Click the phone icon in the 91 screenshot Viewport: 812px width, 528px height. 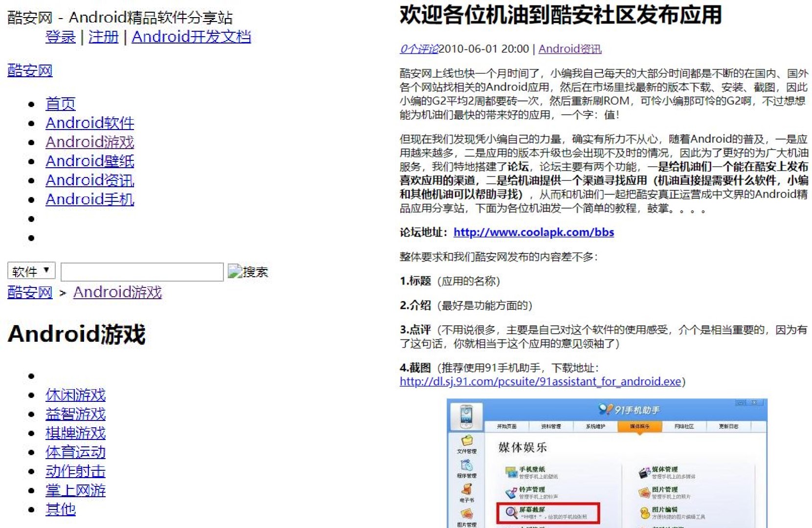(x=466, y=416)
